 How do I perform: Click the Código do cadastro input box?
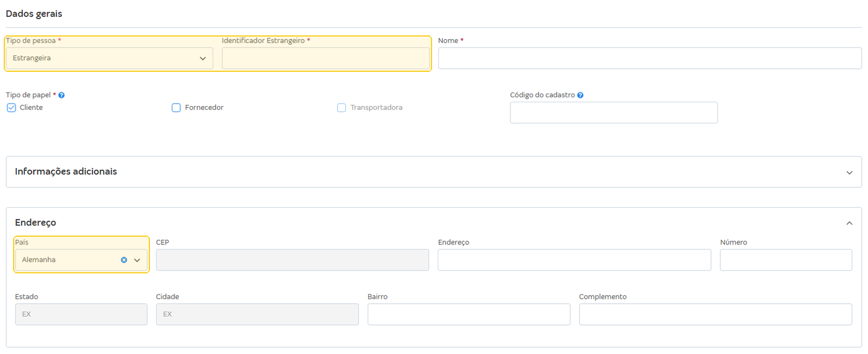(x=614, y=113)
